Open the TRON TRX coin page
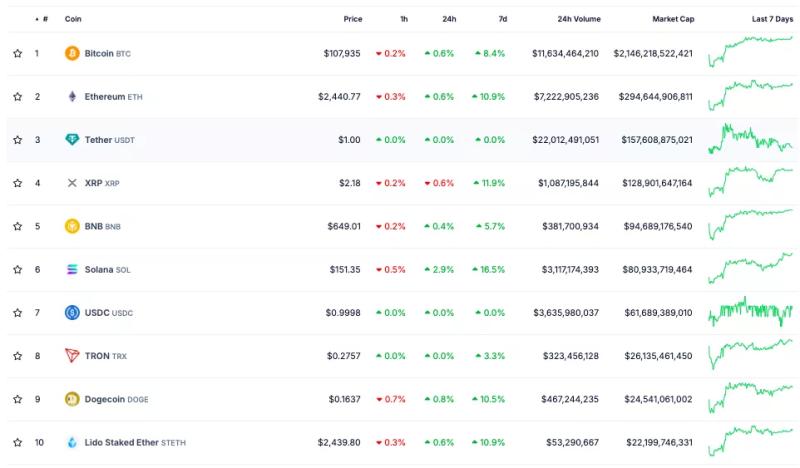Viewport: 800px width, 468px height. [105, 356]
